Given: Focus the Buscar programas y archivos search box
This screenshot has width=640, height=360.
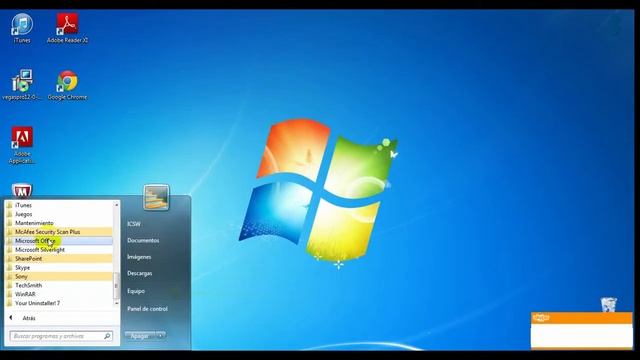Looking at the screenshot, I should (61, 336).
